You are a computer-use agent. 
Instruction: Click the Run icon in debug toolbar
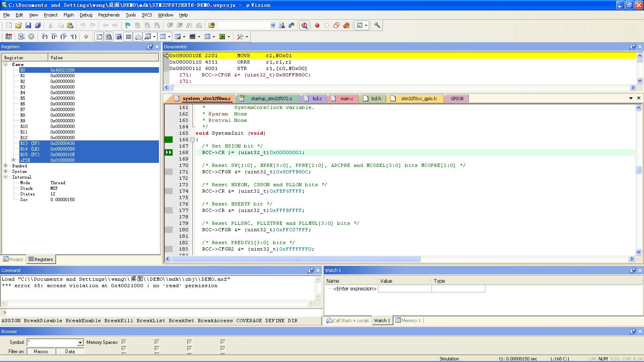click(21, 37)
